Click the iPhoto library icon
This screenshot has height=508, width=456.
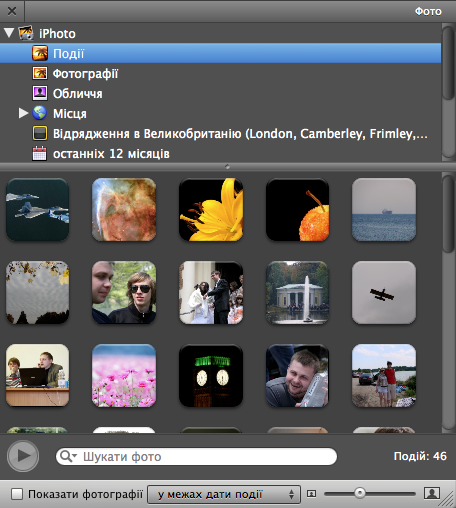pos(26,33)
